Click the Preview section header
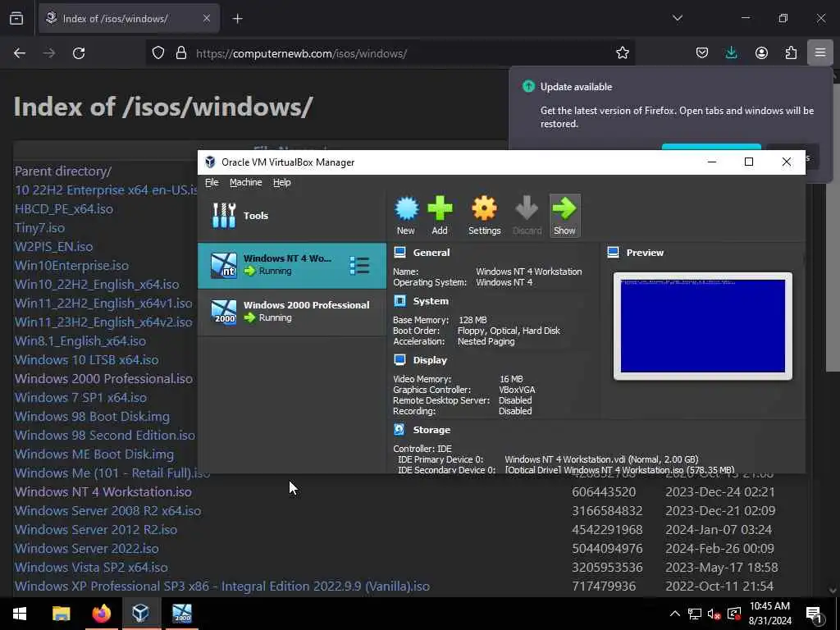This screenshot has width=840, height=630. (645, 253)
